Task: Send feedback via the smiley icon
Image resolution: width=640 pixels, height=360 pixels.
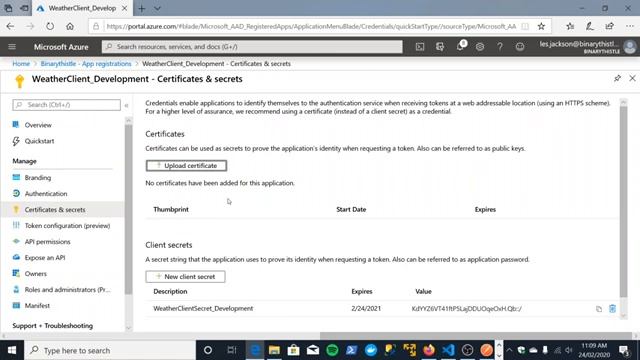Action: pyautogui.click(x=520, y=47)
